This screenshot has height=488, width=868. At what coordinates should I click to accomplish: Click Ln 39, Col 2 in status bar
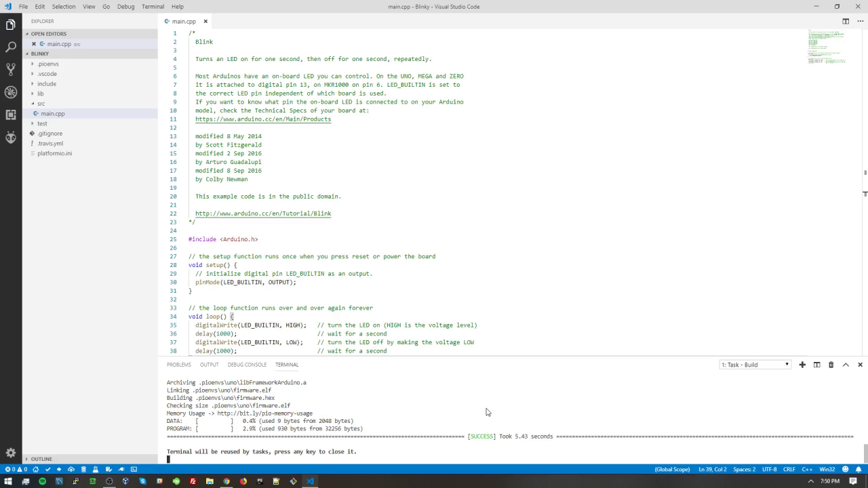tap(711, 469)
